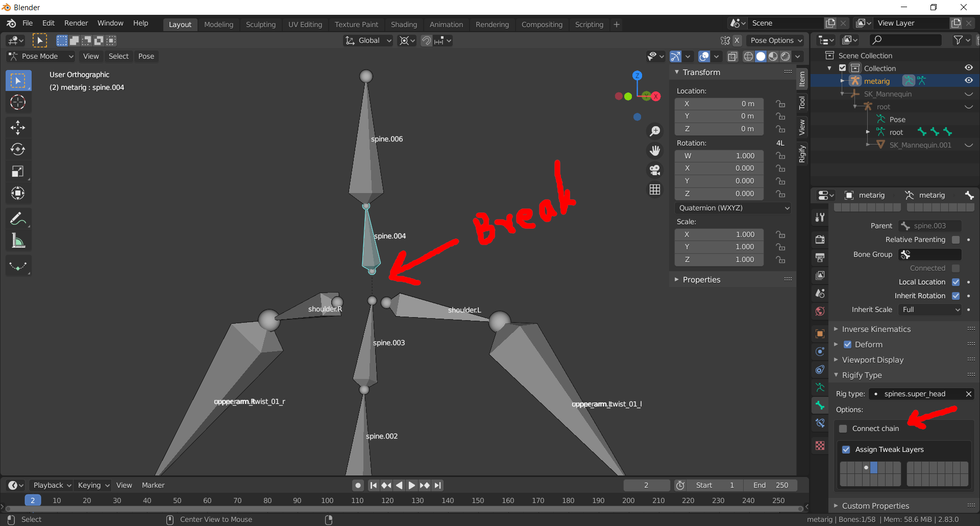This screenshot has width=980, height=526.
Task: Open the Render menu
Action: coord(76,23)
